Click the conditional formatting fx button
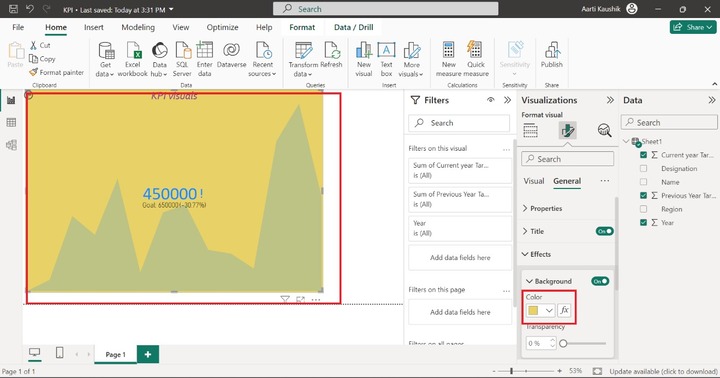 (564, 310)
